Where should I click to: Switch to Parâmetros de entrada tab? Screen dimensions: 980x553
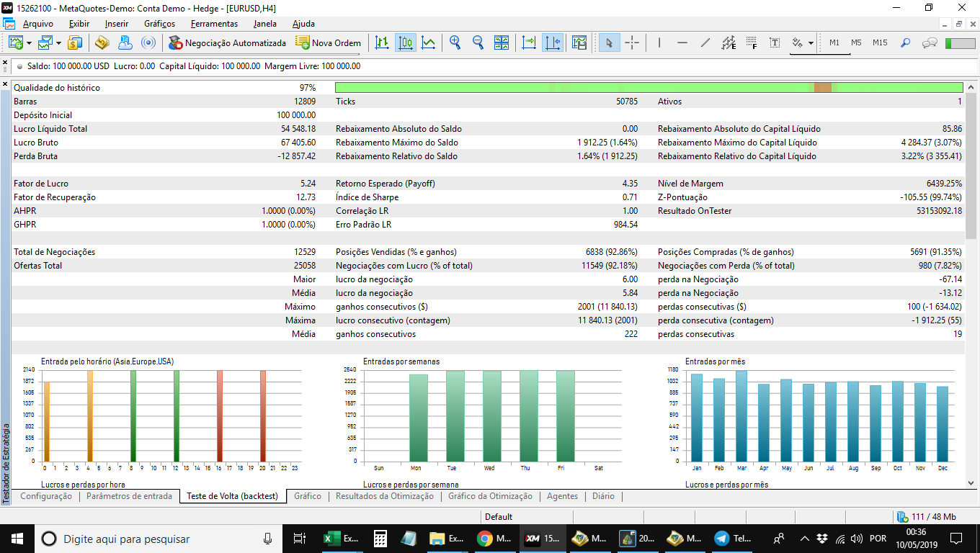(129, 496)
